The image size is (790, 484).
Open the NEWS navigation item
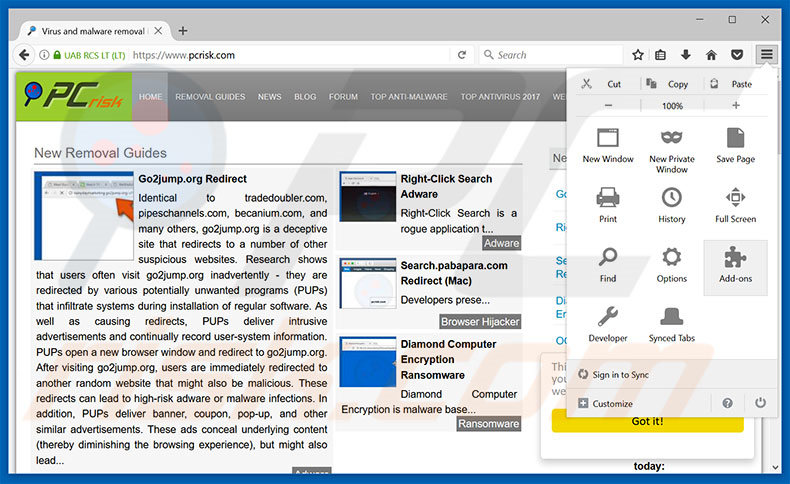click(270, 97)
